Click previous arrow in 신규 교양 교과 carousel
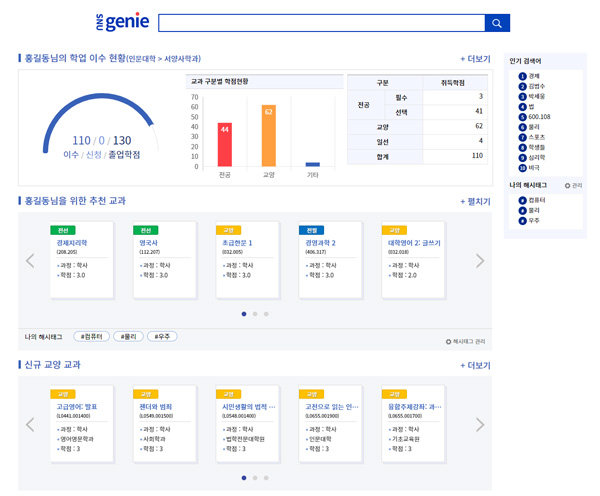The height and width of the screenshot is (496, 600). [30, 425]
